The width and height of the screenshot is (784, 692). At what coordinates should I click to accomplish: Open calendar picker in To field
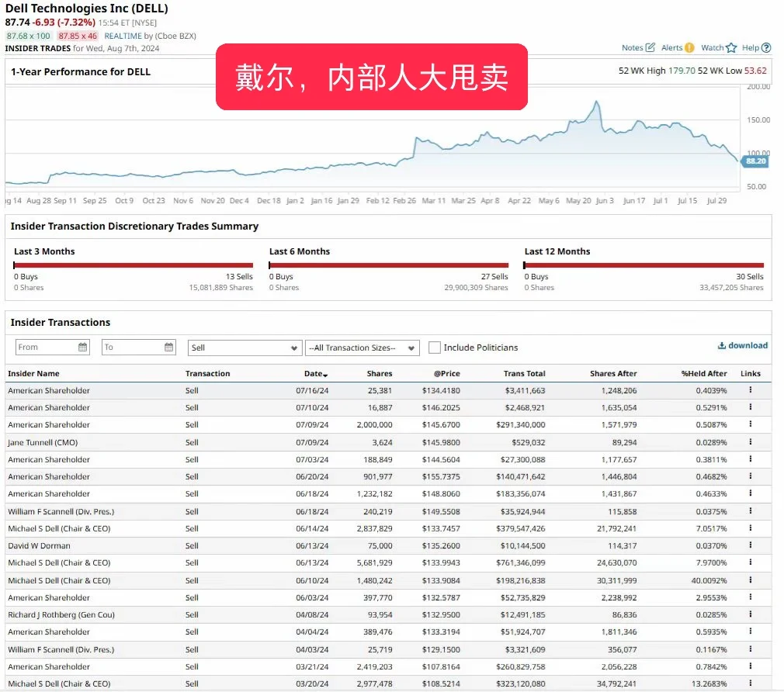[x=169, y=348]
